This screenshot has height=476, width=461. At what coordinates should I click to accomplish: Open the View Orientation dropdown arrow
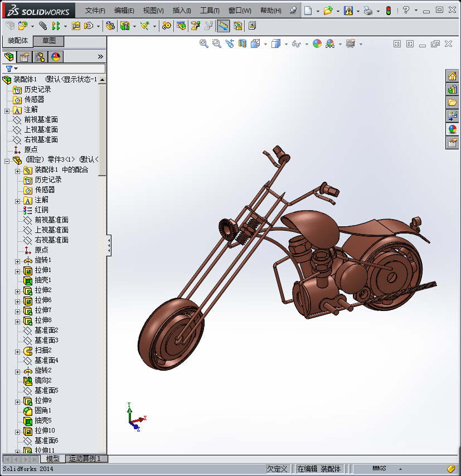coord(266,45)
